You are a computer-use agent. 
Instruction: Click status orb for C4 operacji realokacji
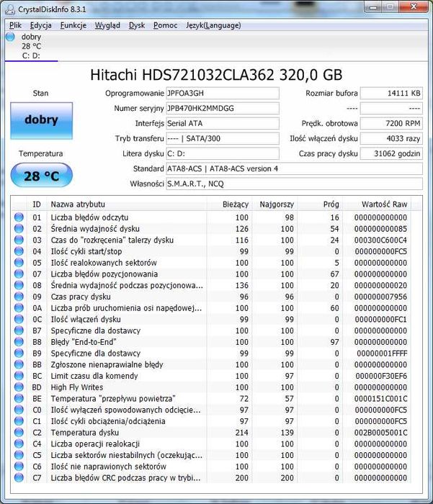19,444
